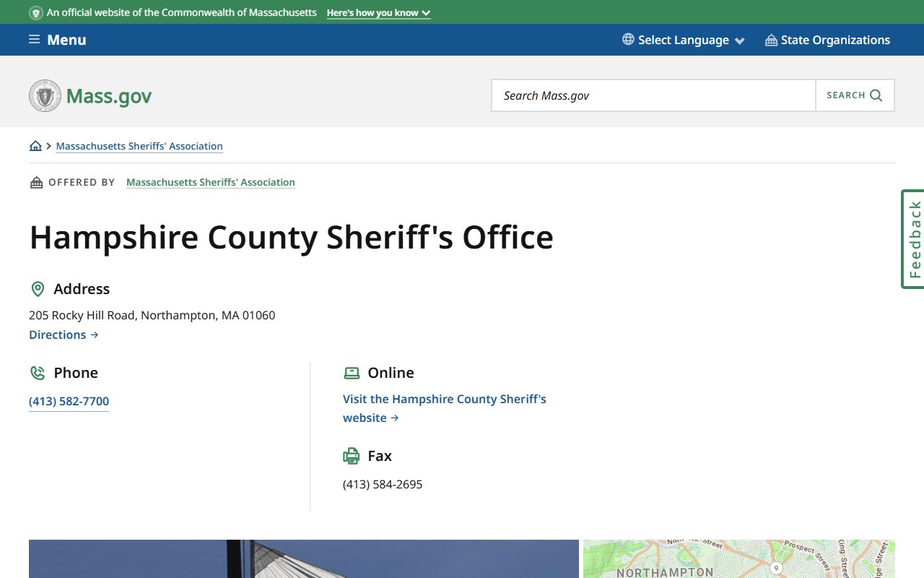Click the Fax machine icon
This screenshot has width=924, height=578.
(x=352, y=456)
